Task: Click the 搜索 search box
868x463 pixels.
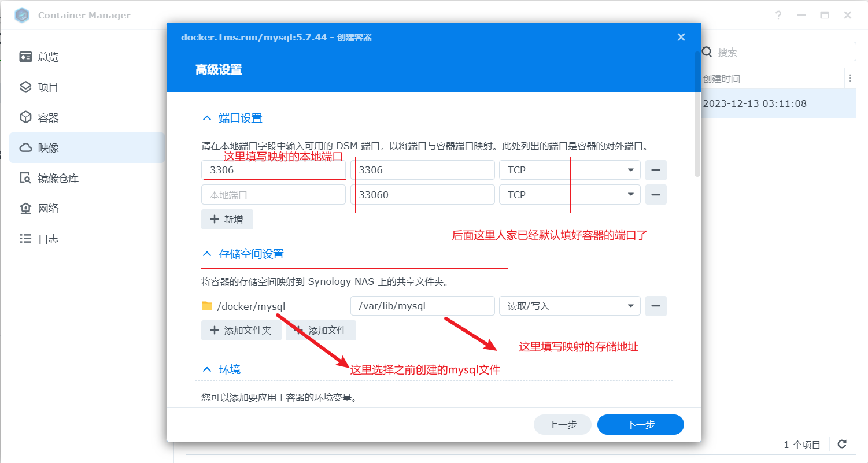Action: [777, 51]
